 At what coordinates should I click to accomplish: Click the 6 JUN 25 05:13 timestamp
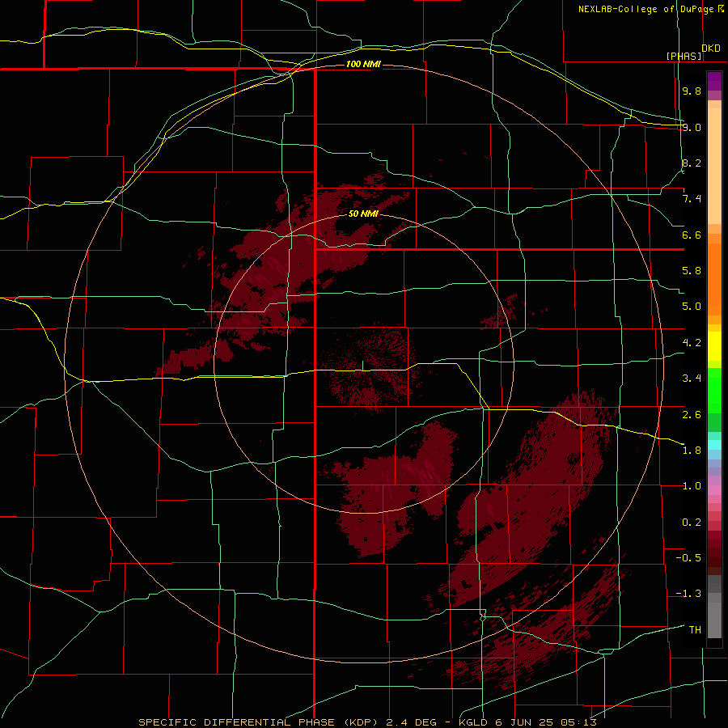pos(547,722)
